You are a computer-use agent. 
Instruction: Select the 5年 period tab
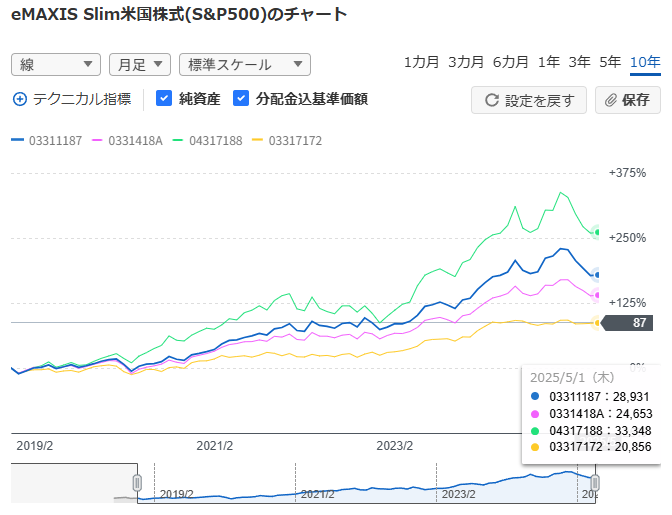click(610, 62)
